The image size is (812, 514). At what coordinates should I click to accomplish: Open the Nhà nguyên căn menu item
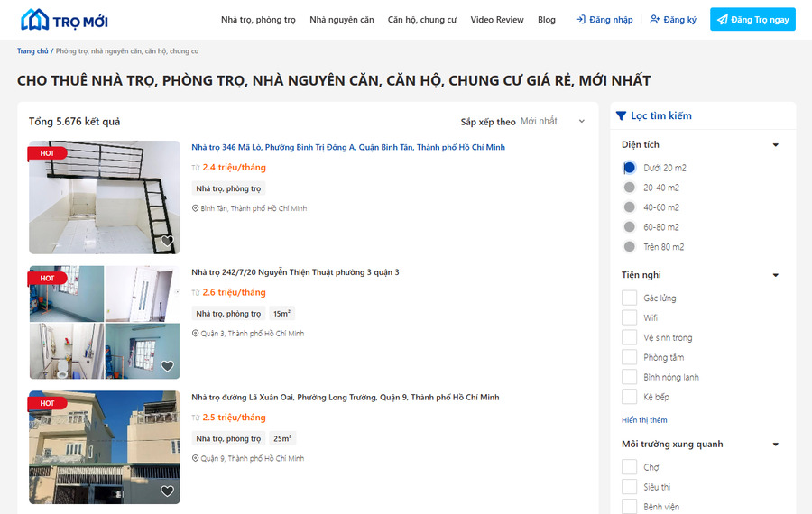[x=342, y=20]
